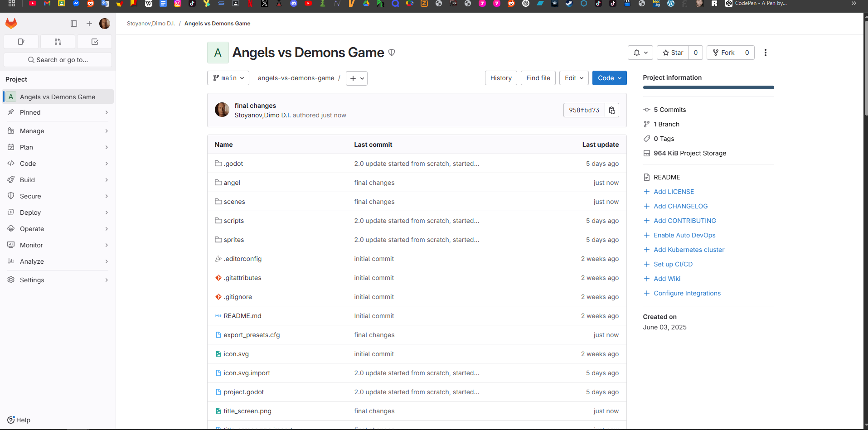Screen dimensions: 868x430
Task: Expand the Manage sidebar menu
Action: (58, 131)
